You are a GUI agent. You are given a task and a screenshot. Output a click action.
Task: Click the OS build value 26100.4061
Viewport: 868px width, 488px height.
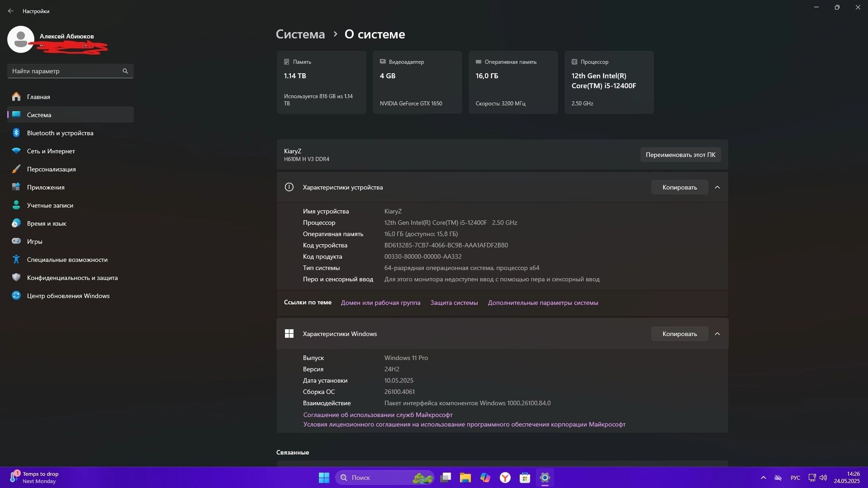tap(399, 392)
